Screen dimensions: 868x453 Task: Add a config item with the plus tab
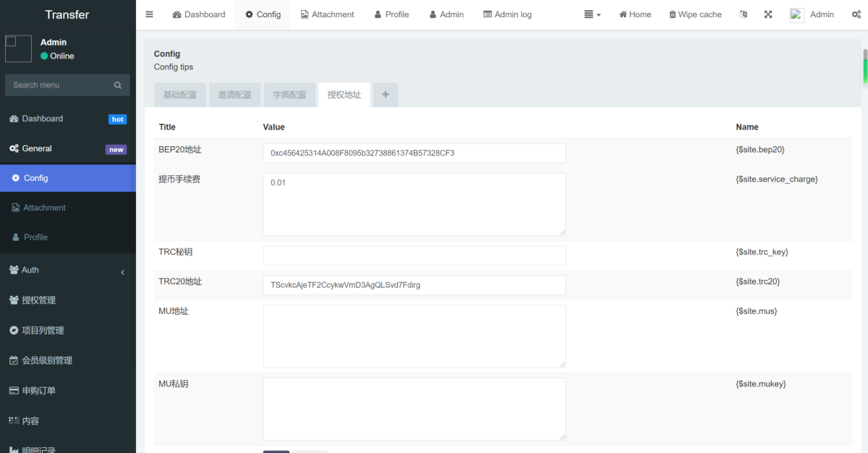coord(386,95)
